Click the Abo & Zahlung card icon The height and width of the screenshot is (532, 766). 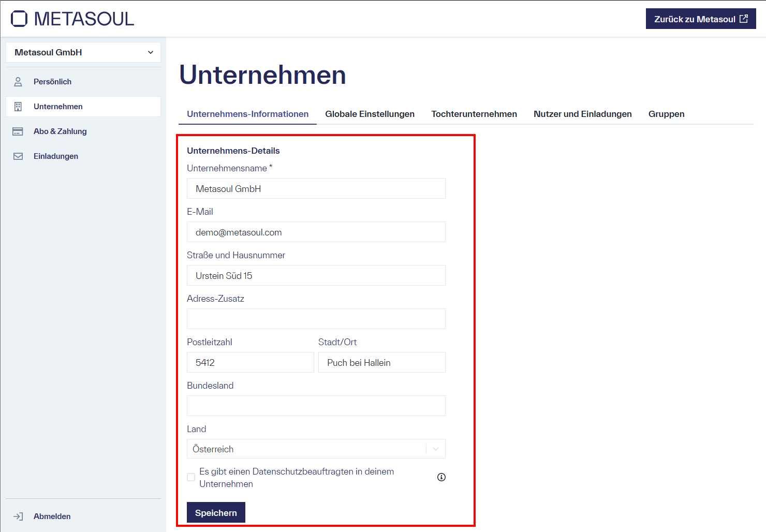[x=18, y=131]
